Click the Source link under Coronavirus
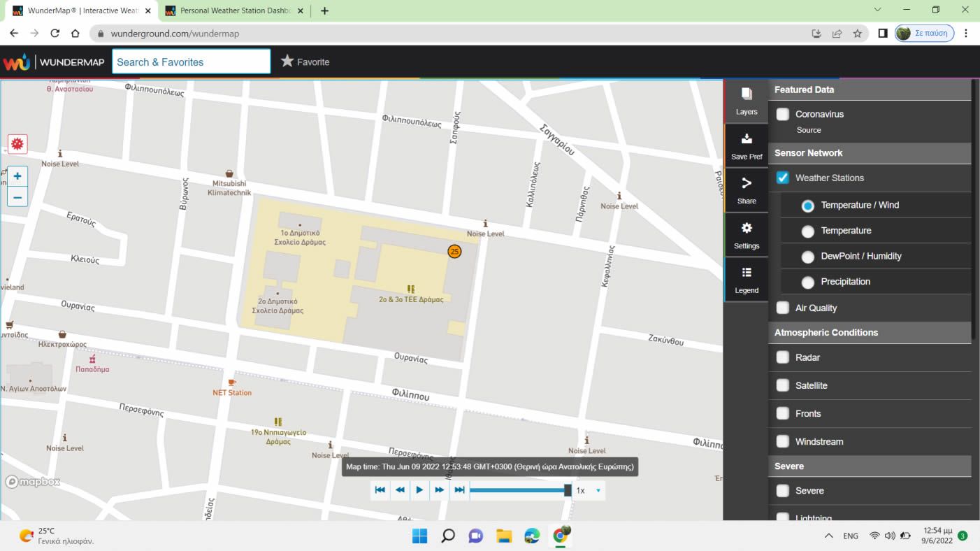The height and width of the screenshot is (551, 980). point(809,130)
